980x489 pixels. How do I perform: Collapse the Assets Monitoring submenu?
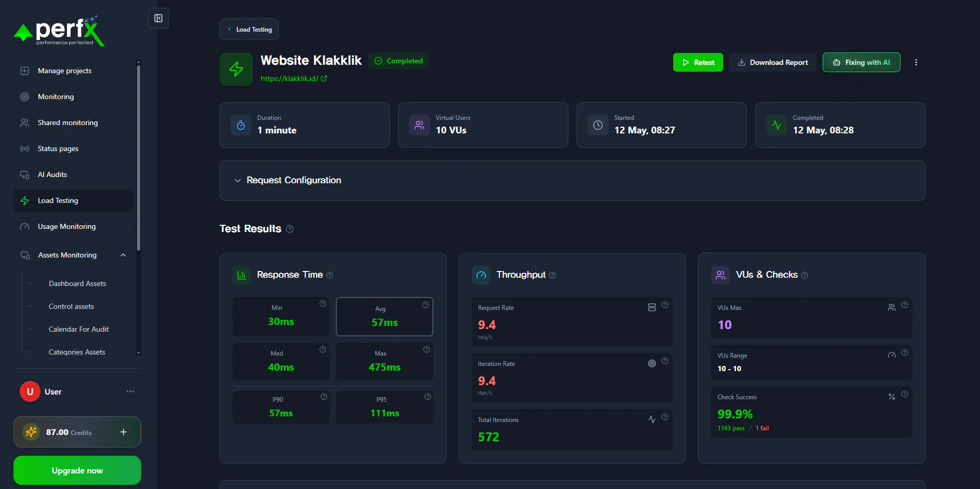tap(123, 255)
